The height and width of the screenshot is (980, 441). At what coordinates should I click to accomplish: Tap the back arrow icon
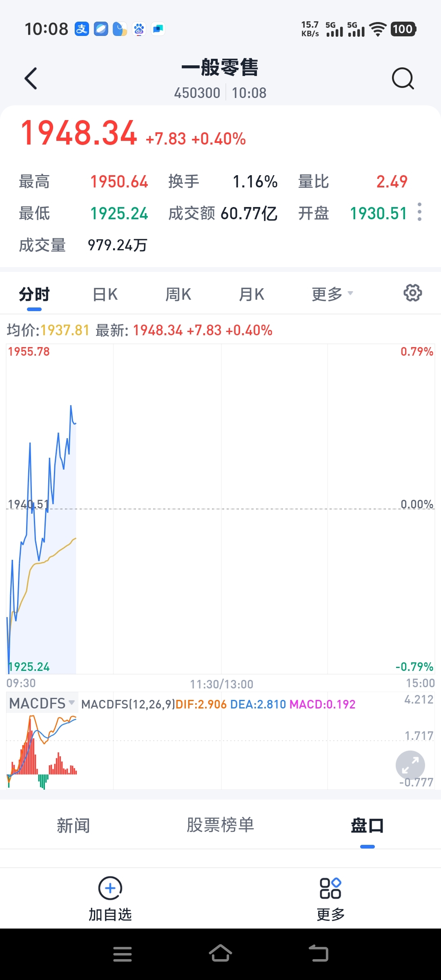point(31,78)
